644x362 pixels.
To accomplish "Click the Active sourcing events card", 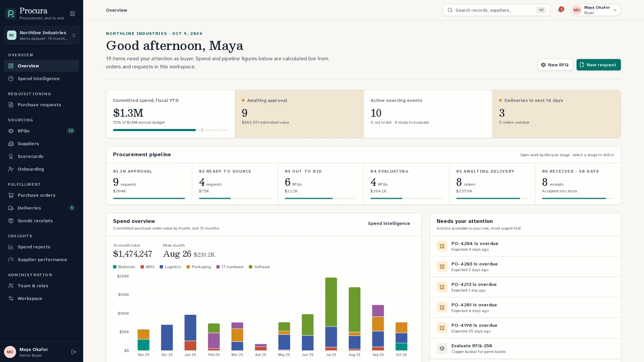I will [428, 114].
